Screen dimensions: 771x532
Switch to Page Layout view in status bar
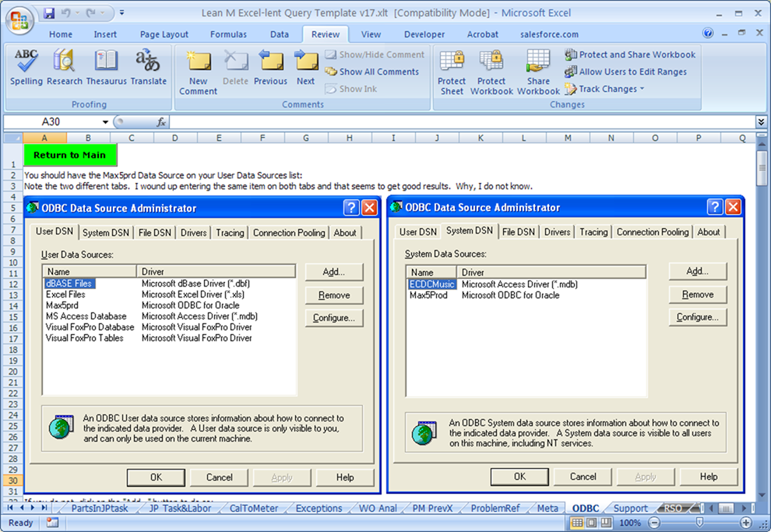point(592,522)
